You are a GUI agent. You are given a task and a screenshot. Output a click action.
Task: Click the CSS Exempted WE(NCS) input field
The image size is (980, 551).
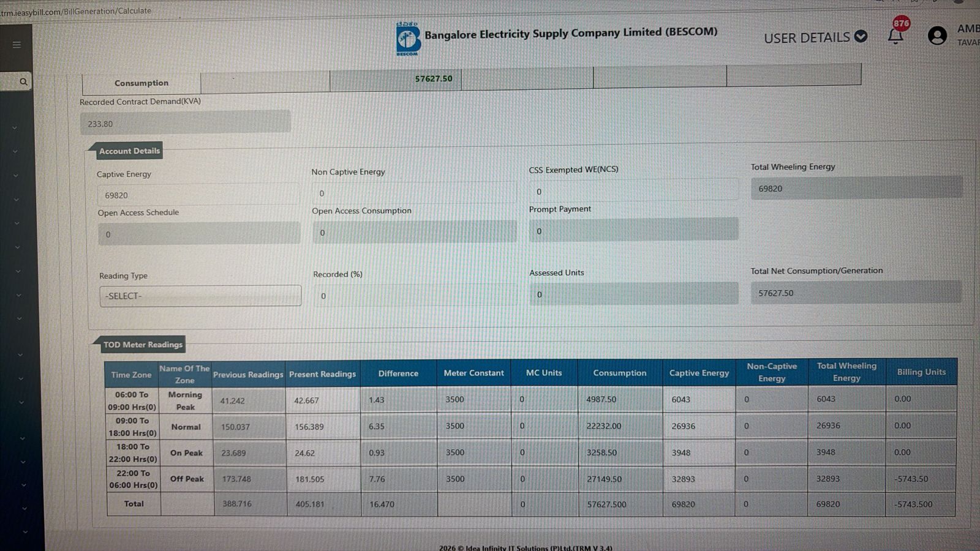[633, 191]
